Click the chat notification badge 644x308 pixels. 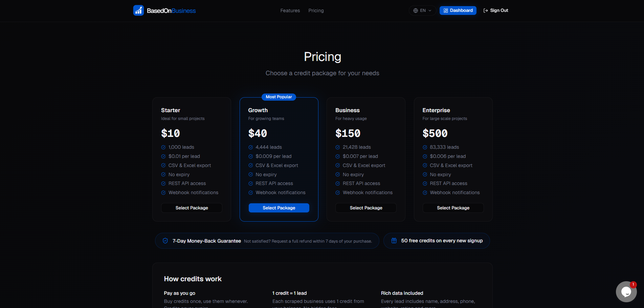tap(632, 285)
